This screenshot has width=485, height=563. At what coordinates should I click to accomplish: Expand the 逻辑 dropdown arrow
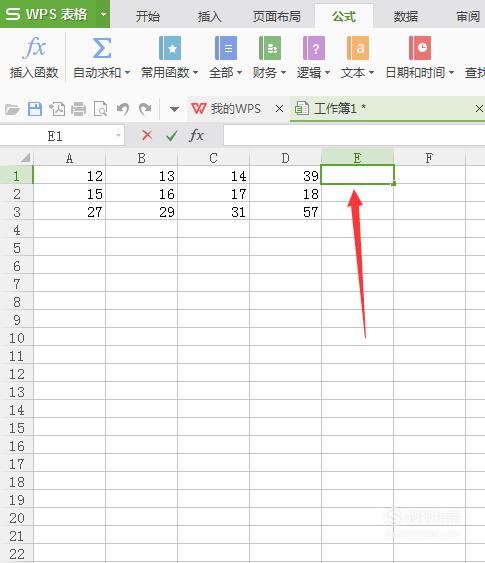(x=327, y=73)
